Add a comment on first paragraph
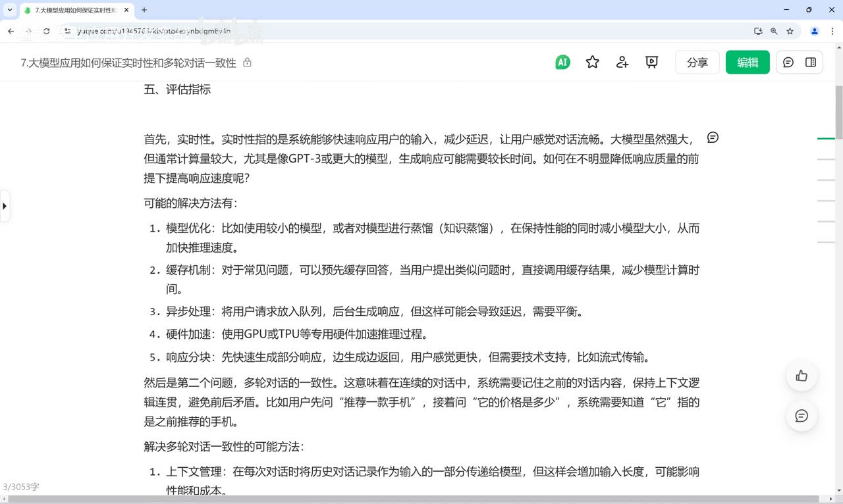843x504 pixels. pos(713,138)
